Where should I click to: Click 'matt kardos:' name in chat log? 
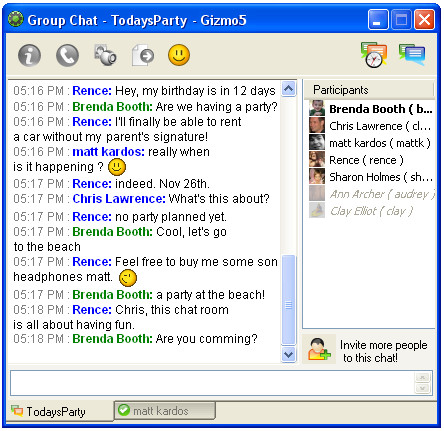point(108,152)
